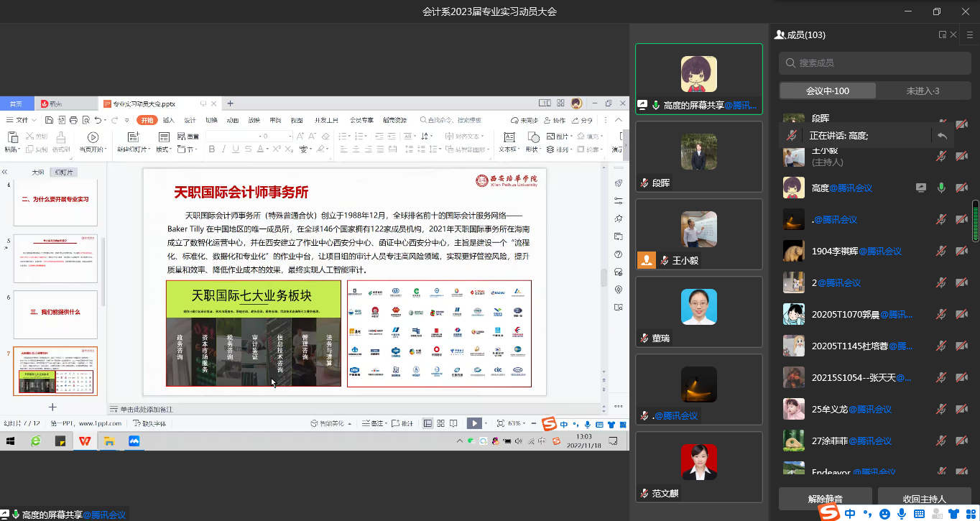
Task: Toggle camera for 25牟义龙
Action: click(961, 409)
